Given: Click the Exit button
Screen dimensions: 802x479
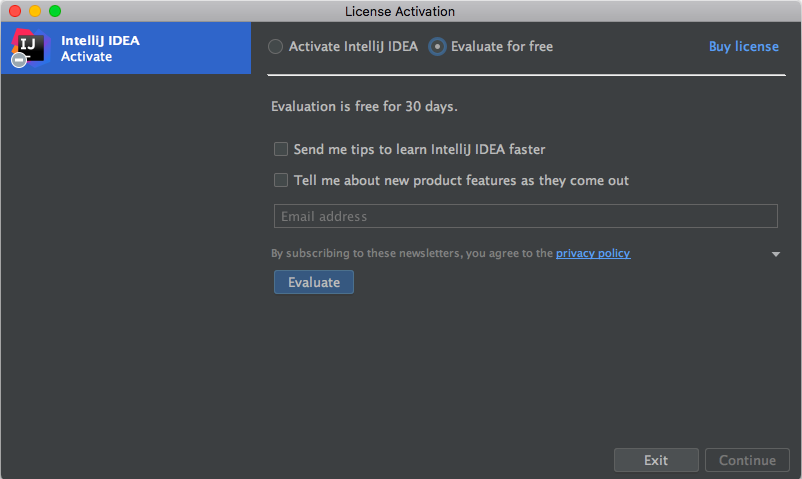Looking at the screenshot, I should [656, 461].
